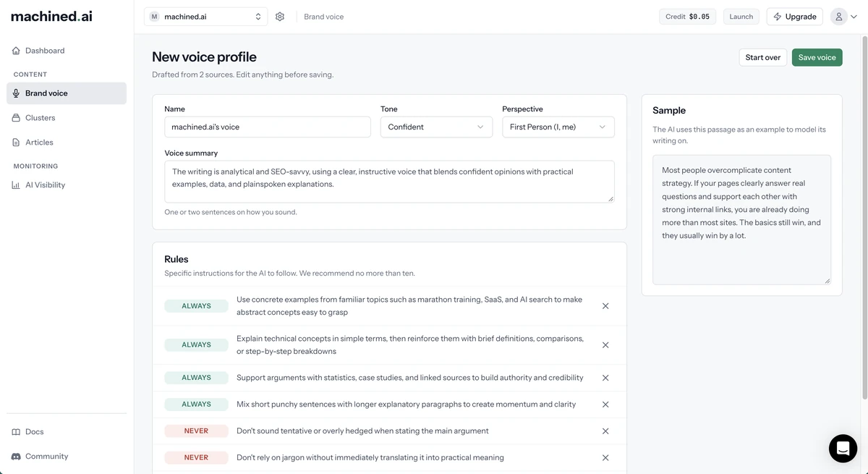868x474 pixels.
Task: Toggle ALWAYS badge on marathon training rule
Action: 196,306
